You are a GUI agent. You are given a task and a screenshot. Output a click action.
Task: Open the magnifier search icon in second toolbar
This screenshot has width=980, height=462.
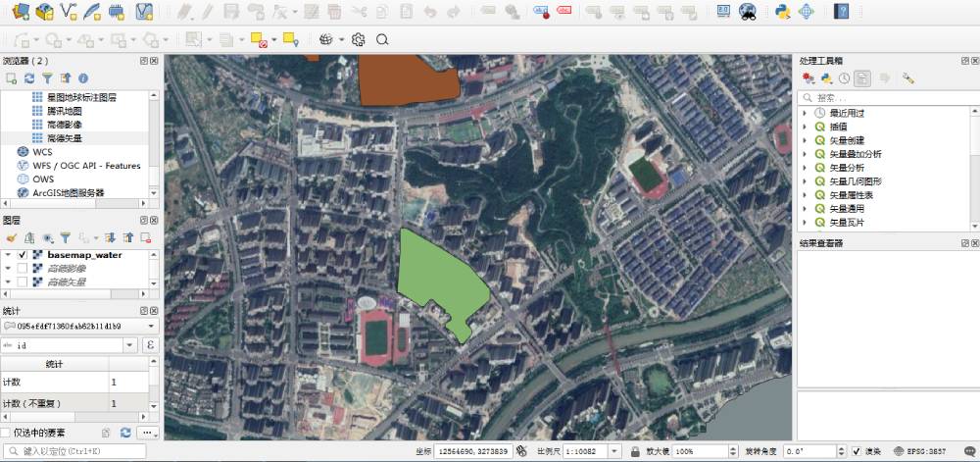[382, 39]
